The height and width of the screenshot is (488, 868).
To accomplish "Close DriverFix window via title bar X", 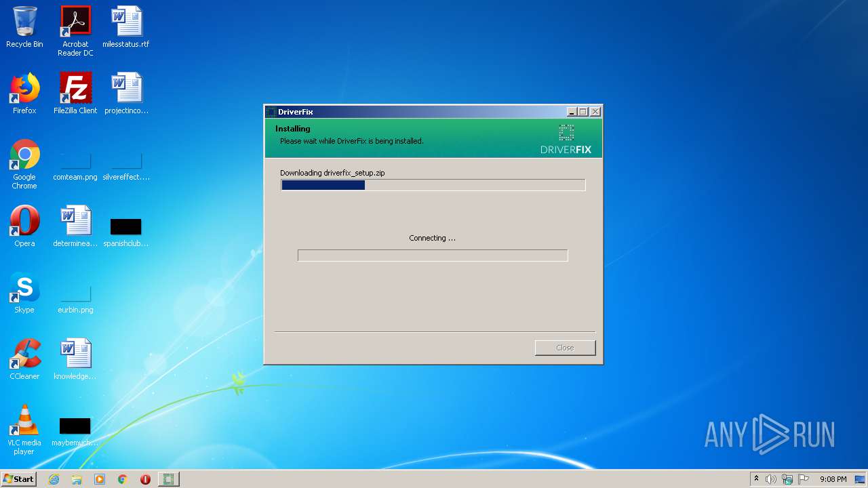I will pyautogui.click(x=595, y=112).
